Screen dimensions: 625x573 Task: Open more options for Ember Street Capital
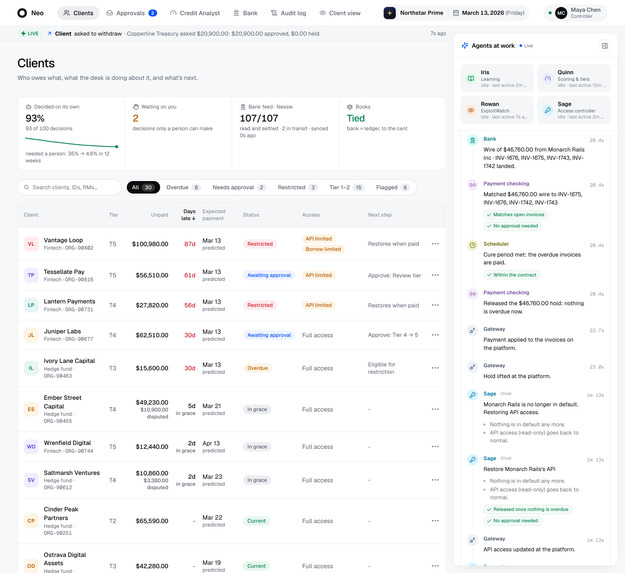435,409
